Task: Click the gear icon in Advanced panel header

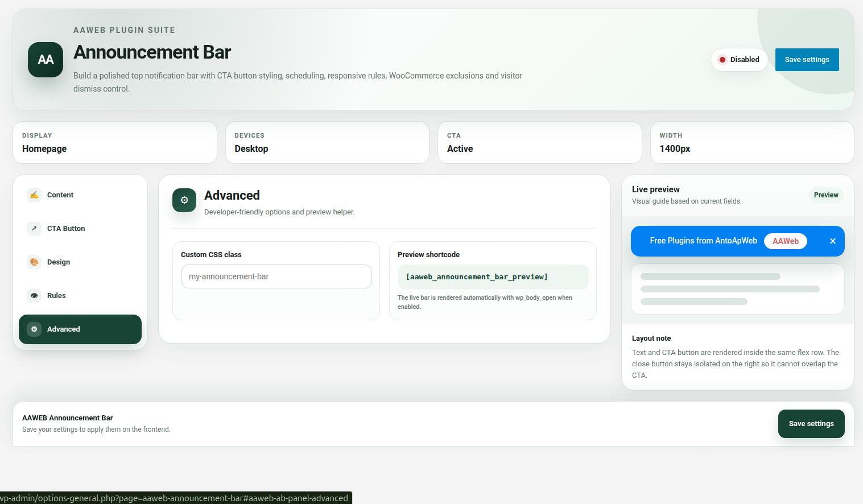Action: [184, 200]
